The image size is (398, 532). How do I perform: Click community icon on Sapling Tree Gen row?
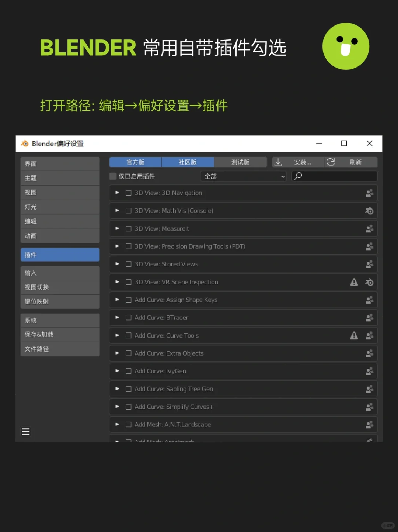point(369,389)
